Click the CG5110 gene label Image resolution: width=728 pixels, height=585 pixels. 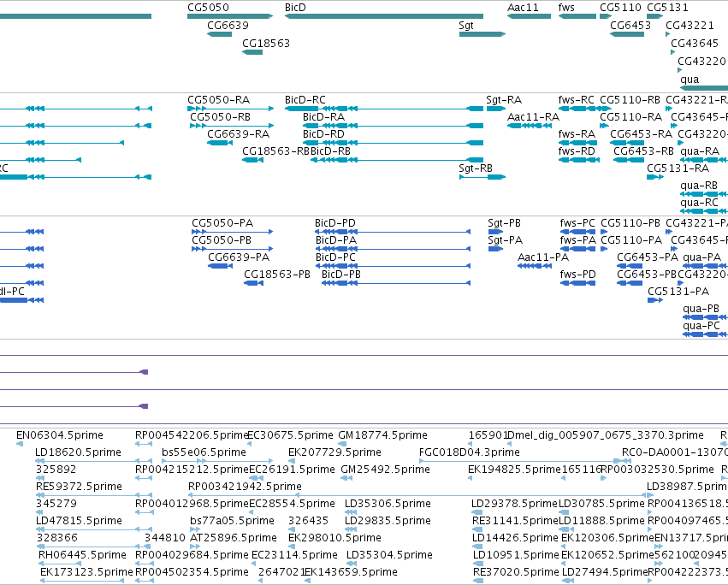[x=620, y=8]
